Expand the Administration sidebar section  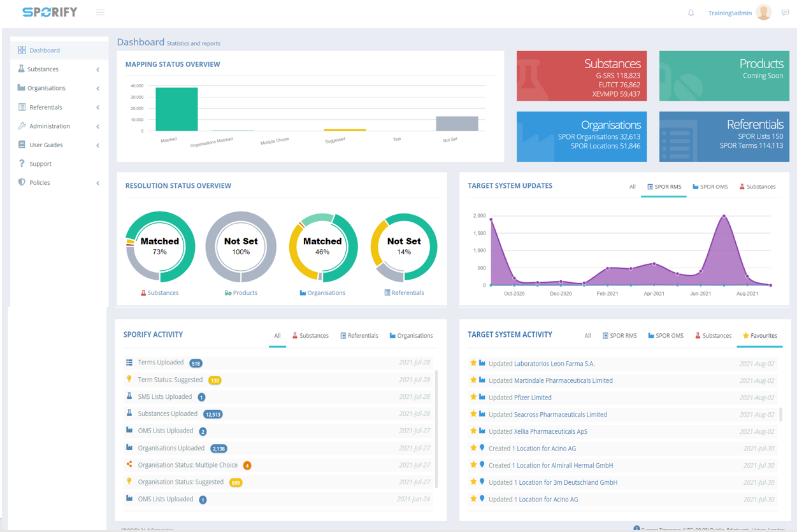97,126
